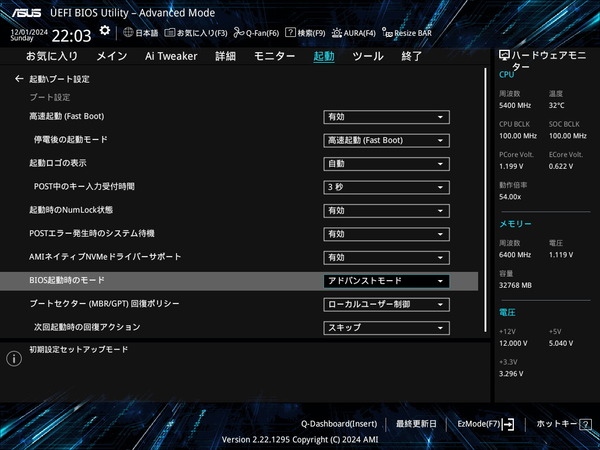Select the 起動時のNumLock状態 label
This screenshot has height=450, width=600.
[x=71, y=210]
